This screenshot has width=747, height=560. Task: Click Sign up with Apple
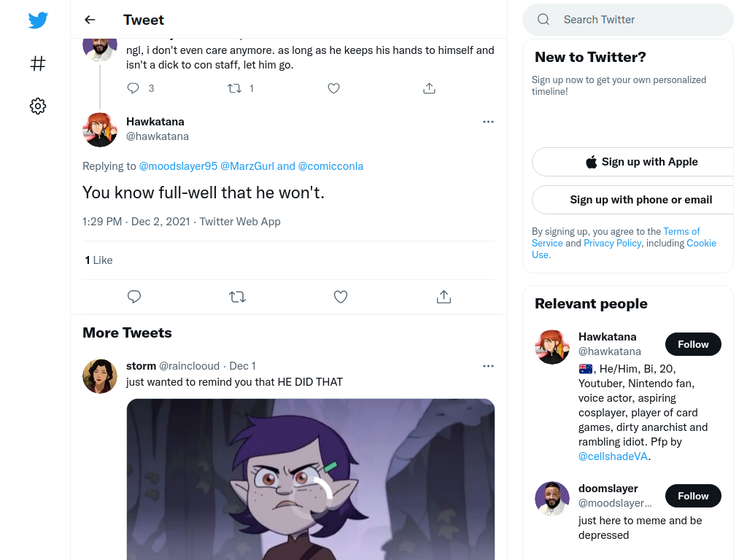tap(641, 162)
